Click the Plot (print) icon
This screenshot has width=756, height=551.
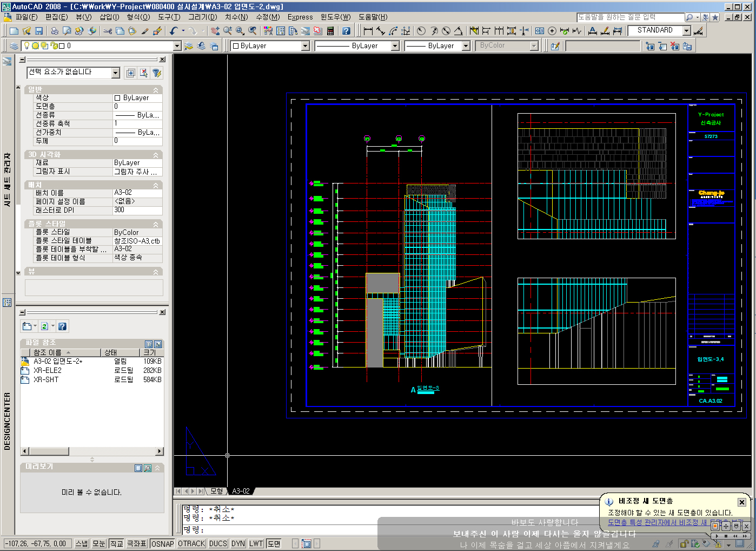(x=54, y=31)
